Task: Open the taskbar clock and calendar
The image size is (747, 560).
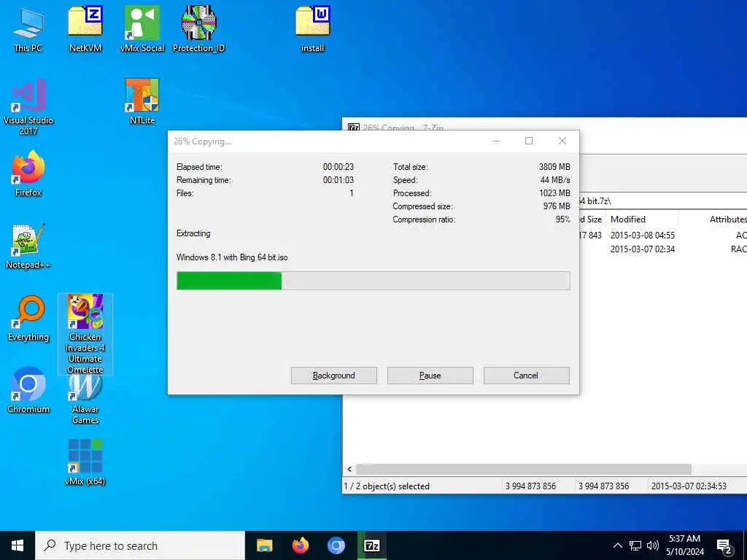Action: [684, 545]
